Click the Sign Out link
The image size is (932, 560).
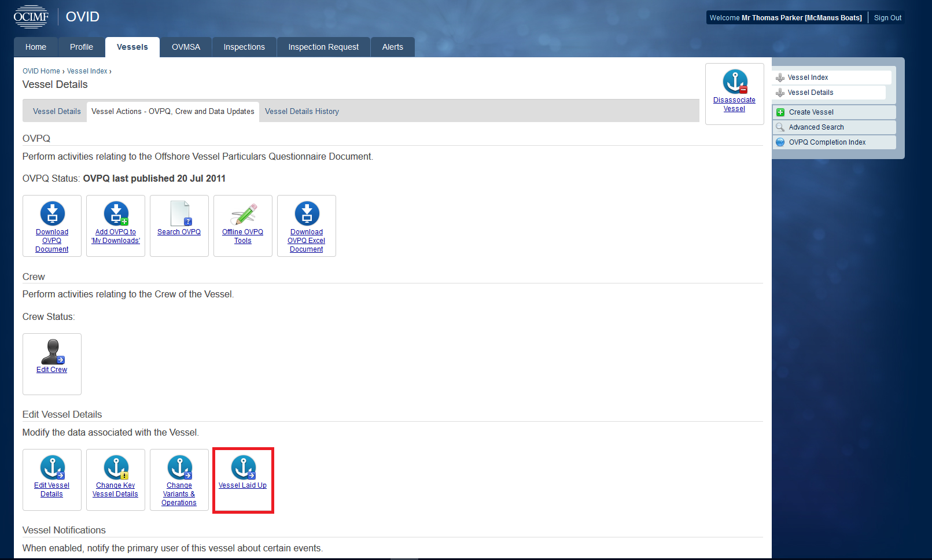[x=887, y=18]
